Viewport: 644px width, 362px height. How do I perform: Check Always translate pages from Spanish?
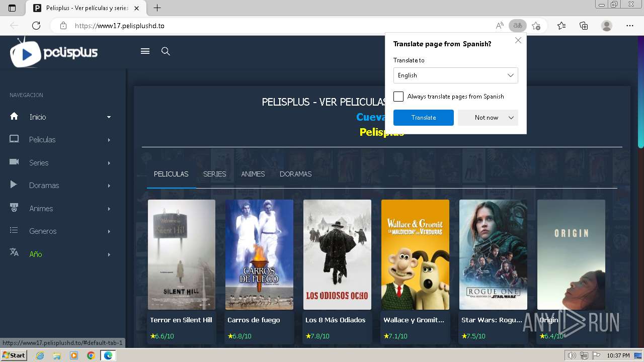(398, 97)
